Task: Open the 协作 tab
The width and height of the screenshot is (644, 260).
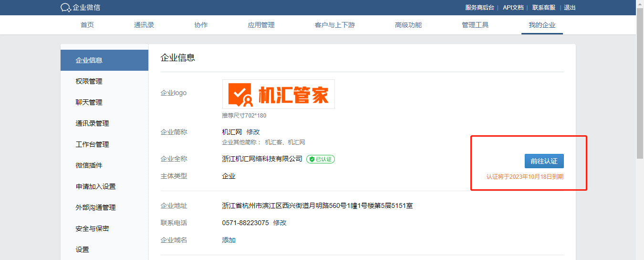Action: pyautogui.click(x=201, y=25)
